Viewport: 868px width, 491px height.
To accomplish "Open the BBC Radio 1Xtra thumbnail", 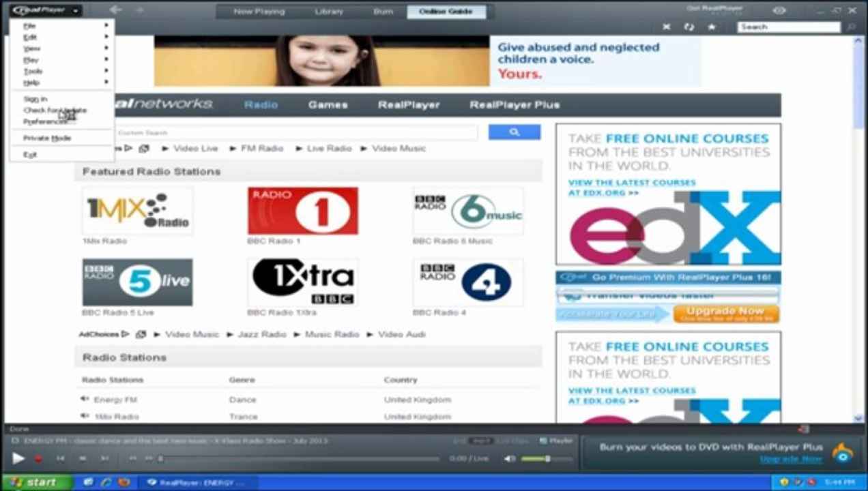I will (302, 282).
